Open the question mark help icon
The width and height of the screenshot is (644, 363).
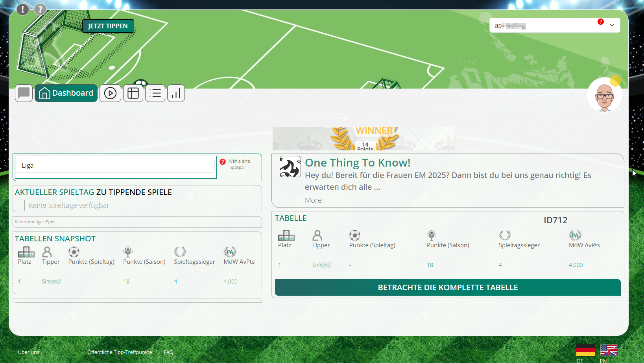40,9
